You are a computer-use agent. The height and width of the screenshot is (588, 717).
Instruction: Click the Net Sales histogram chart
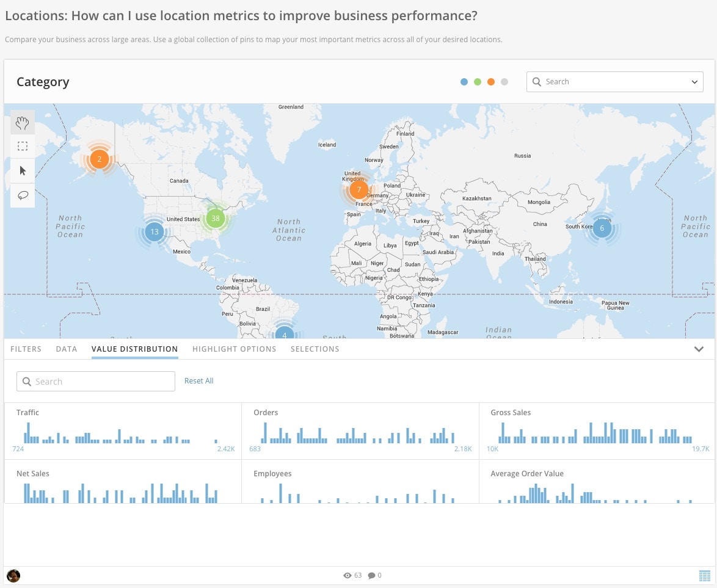click(x=120, y=493)
